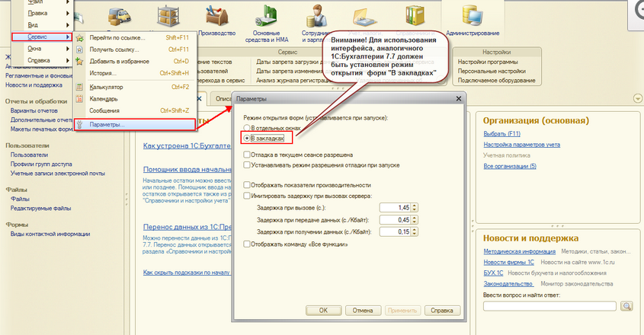Check Отображать команду «Все функции»
The image size is (644, 335).
pos(246,244)
